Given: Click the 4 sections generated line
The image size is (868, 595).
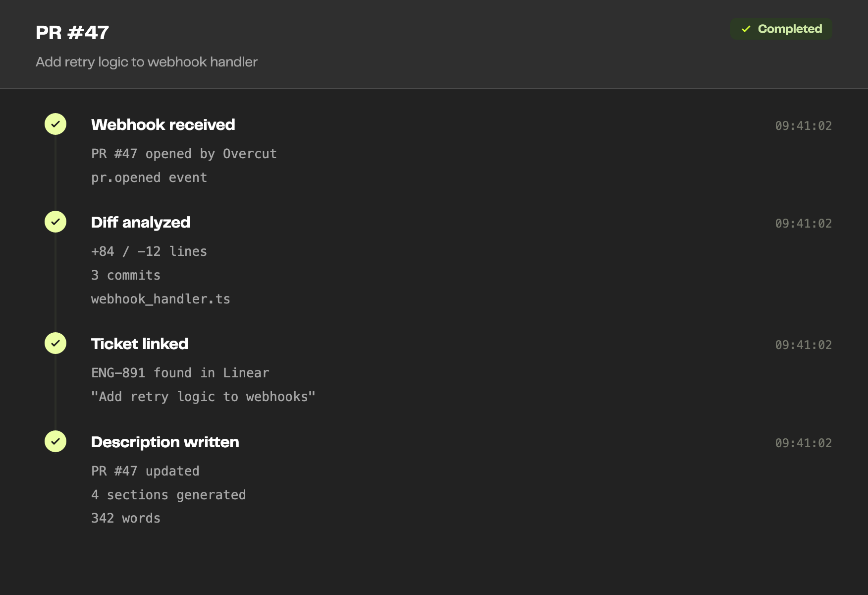Looking at the screenshot, I should tap(168, 495).
